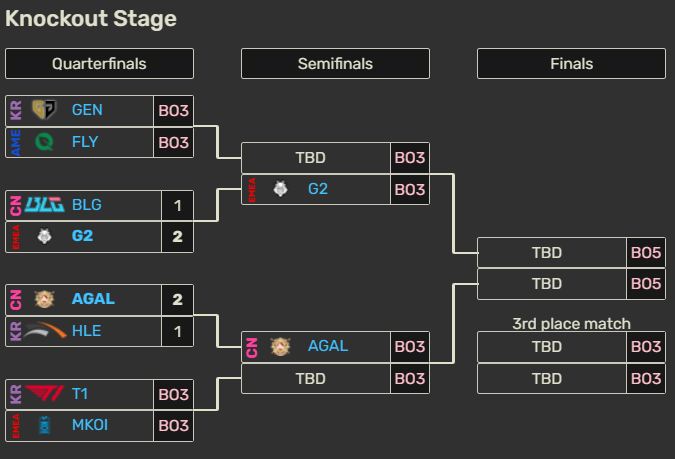Click the T1 team logo icon

[x=45, y=394]
